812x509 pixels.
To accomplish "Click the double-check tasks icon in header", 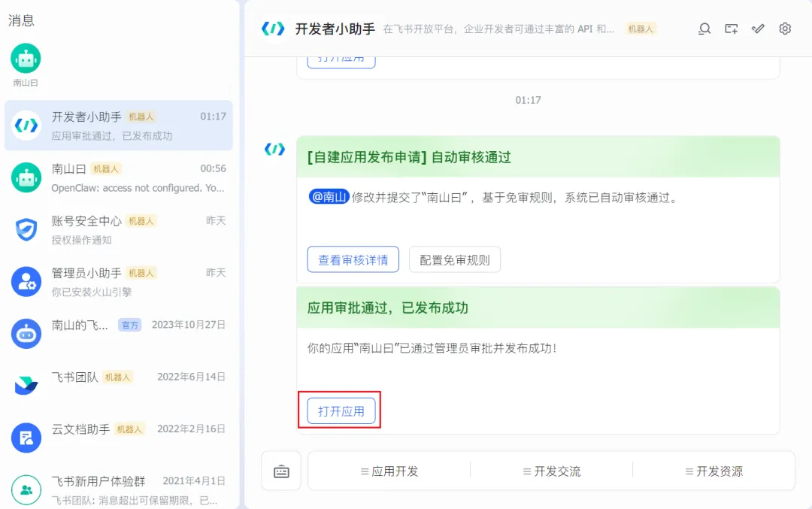I will (758, 29).
